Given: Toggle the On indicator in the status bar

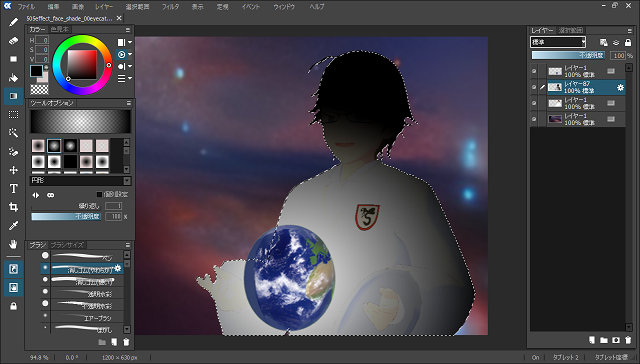Looking at the screenshot, I should coord(536,357).
